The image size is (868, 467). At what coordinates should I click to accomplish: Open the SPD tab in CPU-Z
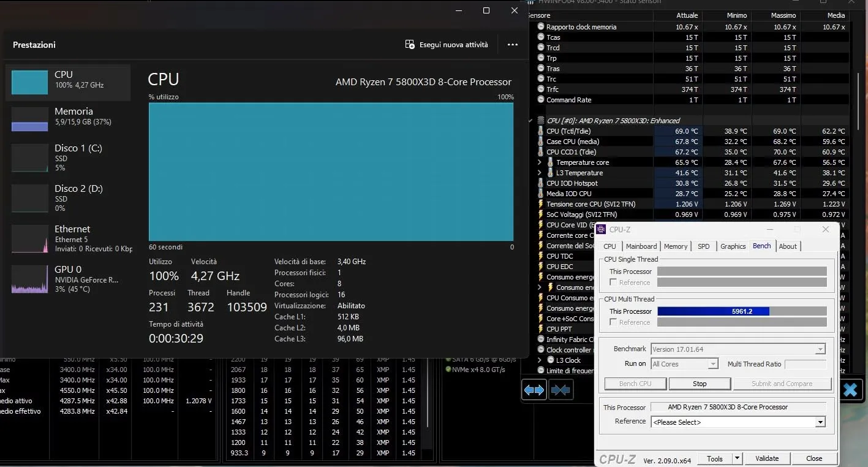click(x=704, y=246)
